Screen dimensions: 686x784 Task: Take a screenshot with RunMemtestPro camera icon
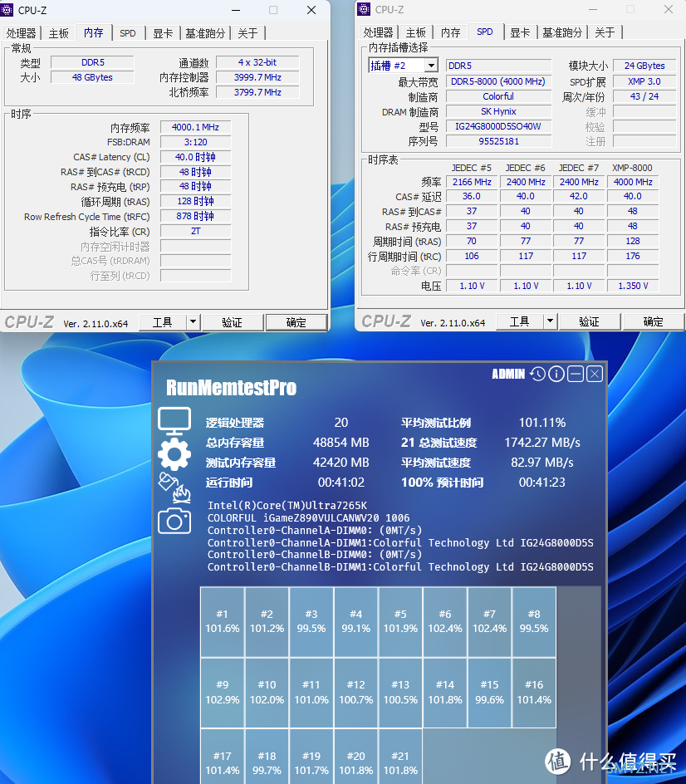tap(174, 521)
